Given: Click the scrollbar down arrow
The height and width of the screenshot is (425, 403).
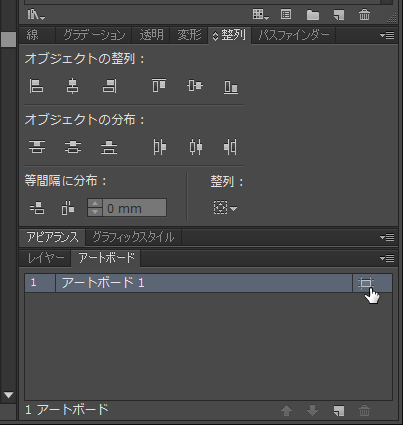Looking at the screenshot, I should click(x=8, y=395).
